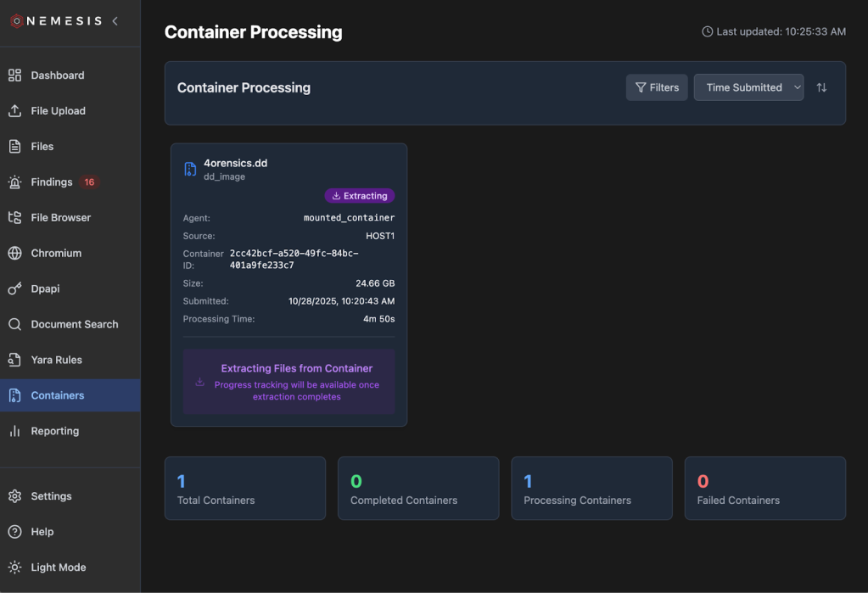Click the File Browser tree icon
The height and width of the screenshot is (593, 868).
14,218
